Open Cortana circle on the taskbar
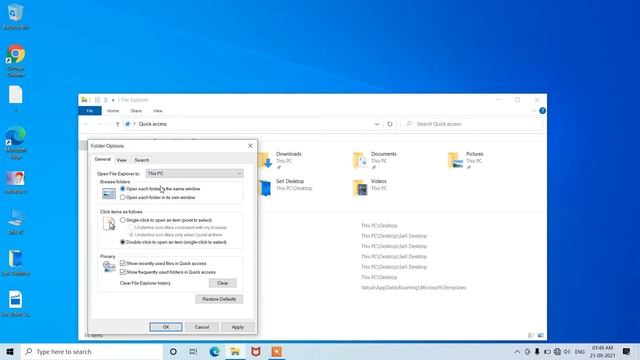Screen dimensions: 640x360 point(173,351)
